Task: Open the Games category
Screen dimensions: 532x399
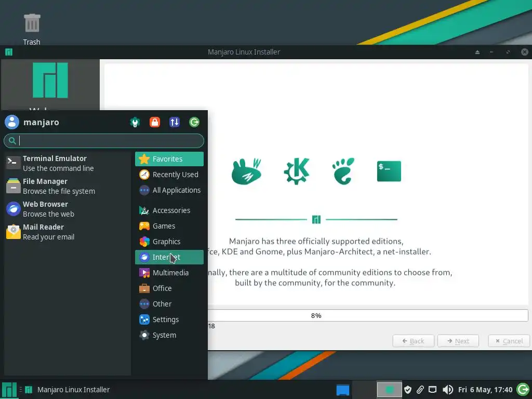Action: click(x=169, y=226)
